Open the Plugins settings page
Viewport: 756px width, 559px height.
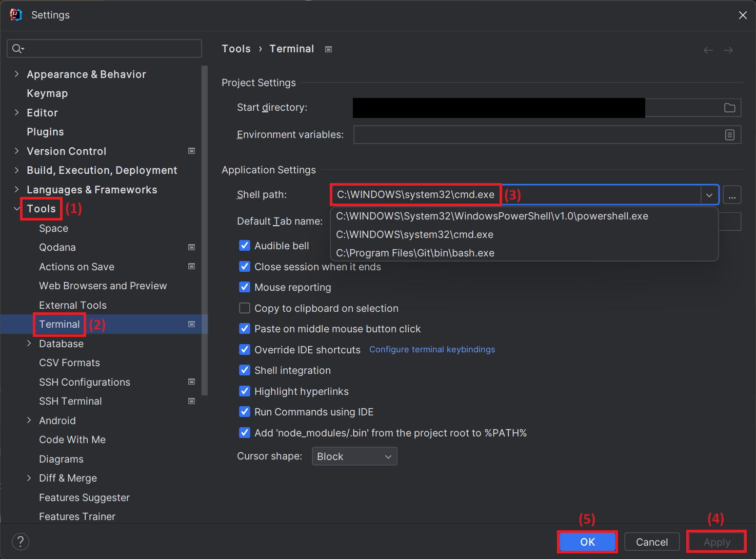(45, 132)
